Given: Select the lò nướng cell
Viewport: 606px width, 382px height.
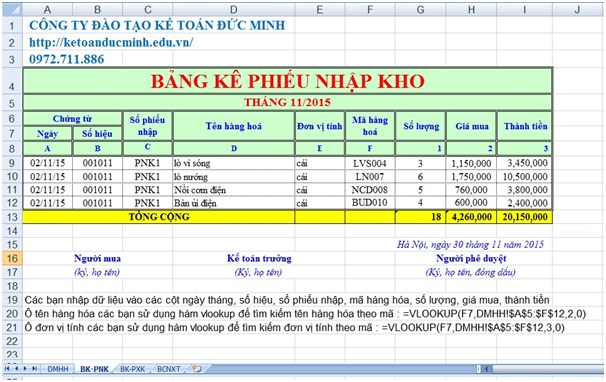Looking at the screenshot, I should click(233, 177).
